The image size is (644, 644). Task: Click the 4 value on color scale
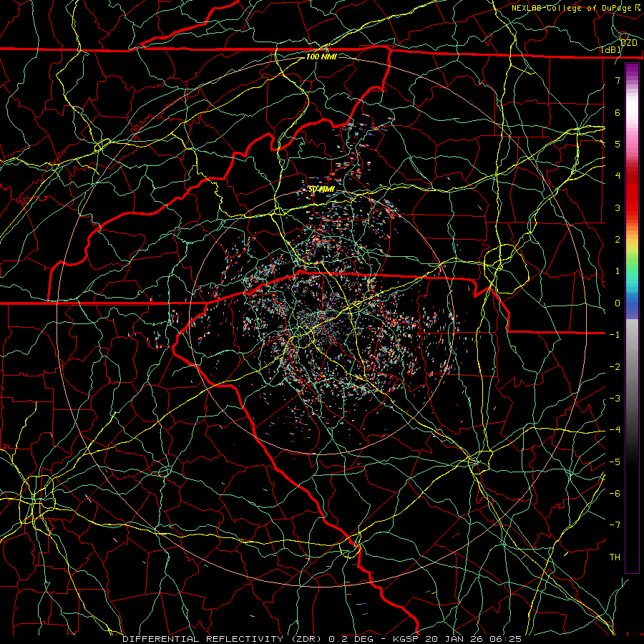[x=618, y=176]
